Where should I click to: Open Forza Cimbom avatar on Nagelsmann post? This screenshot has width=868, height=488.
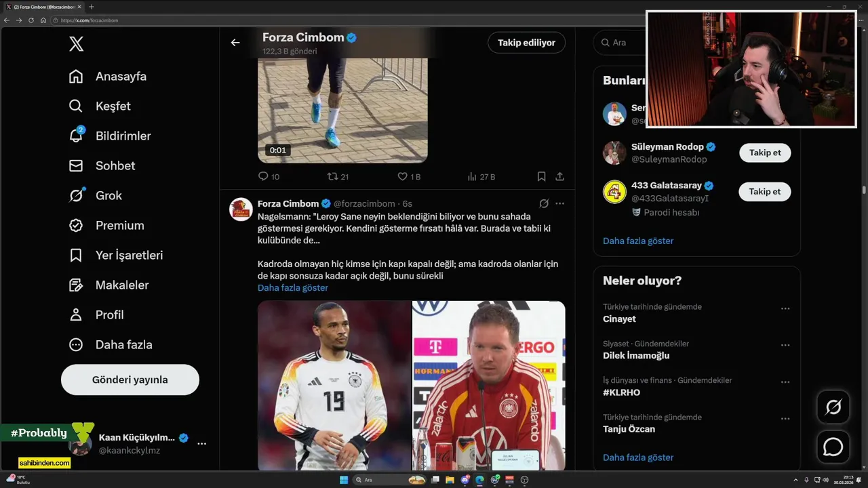tap(241, 210)
